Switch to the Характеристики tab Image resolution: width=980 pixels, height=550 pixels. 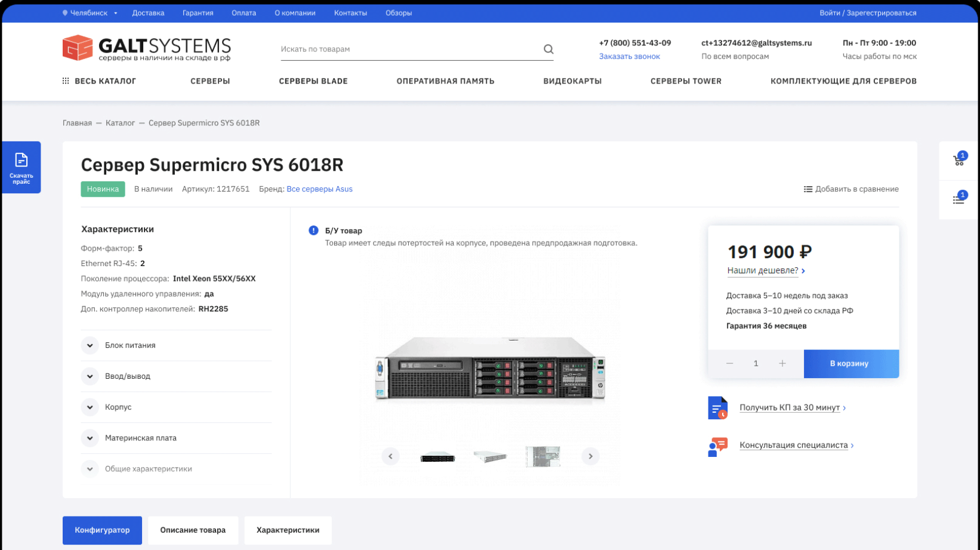pyautogui.click(x=288, y=530)
